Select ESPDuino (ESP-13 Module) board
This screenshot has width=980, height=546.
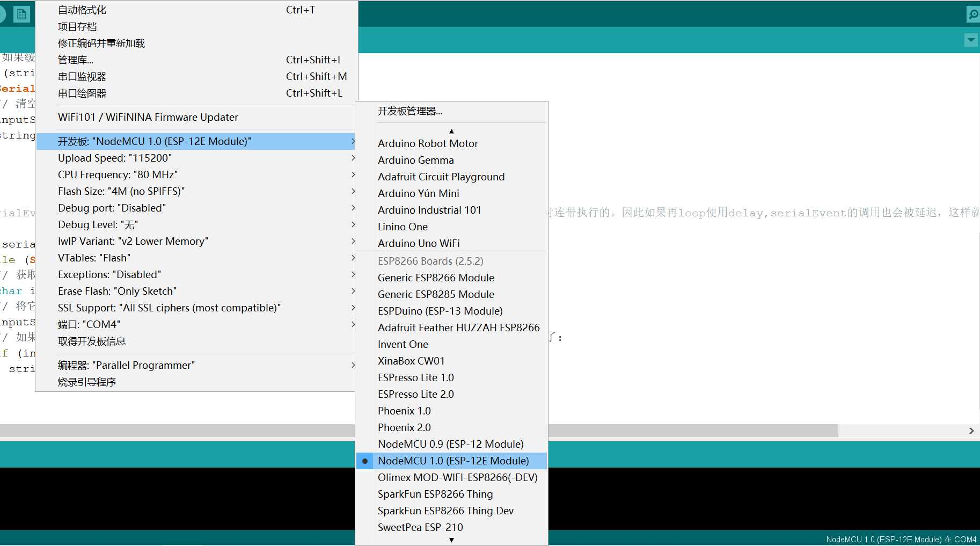(x=451, y=311)
